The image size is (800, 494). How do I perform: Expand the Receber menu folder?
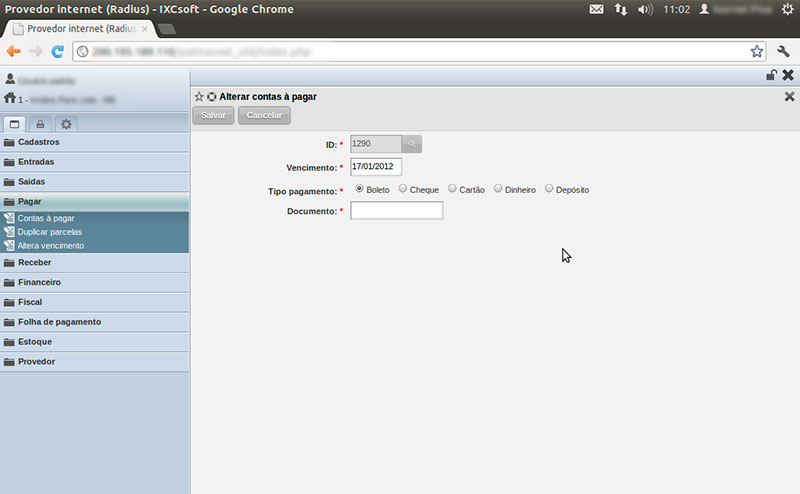click(x=94, y=262)
